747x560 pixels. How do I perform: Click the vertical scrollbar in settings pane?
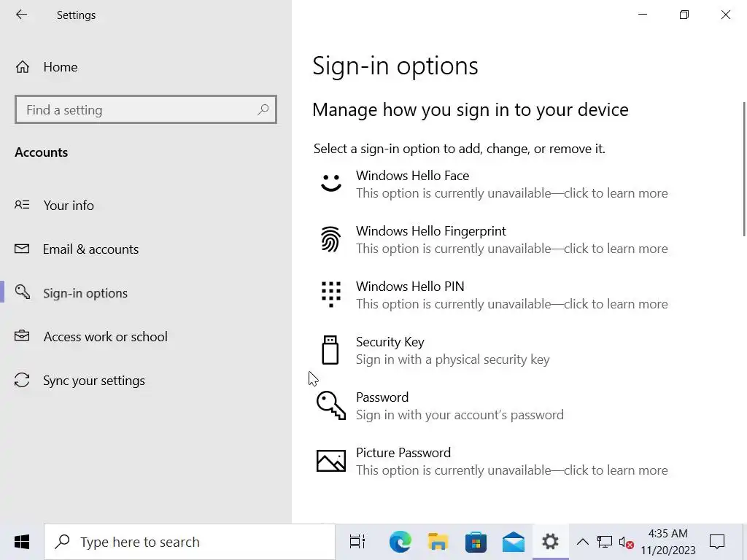click(744, 169)
